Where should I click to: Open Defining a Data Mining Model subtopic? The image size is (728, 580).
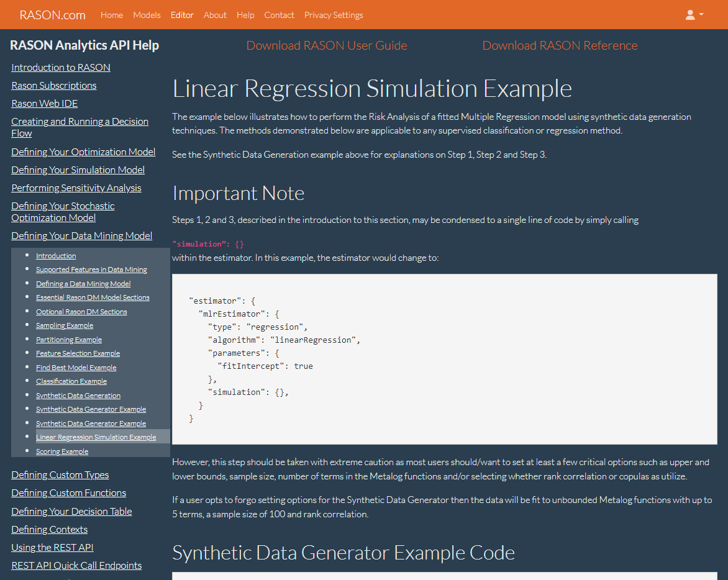click(x=84, y=284)
